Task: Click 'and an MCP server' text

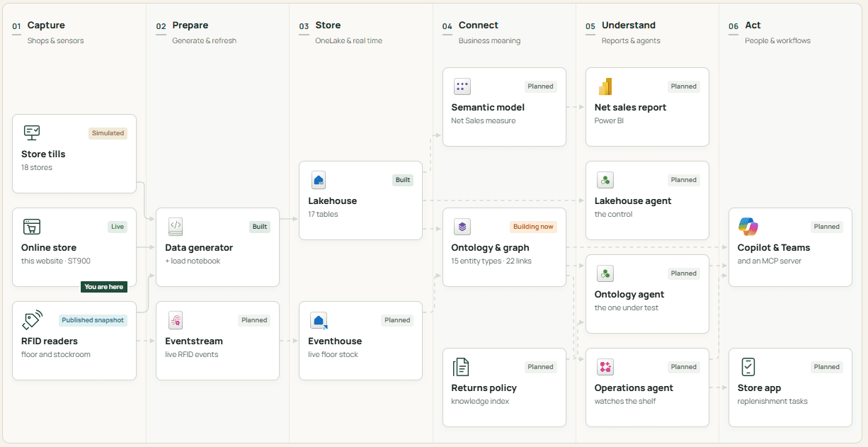Action: tap(770, 261)
